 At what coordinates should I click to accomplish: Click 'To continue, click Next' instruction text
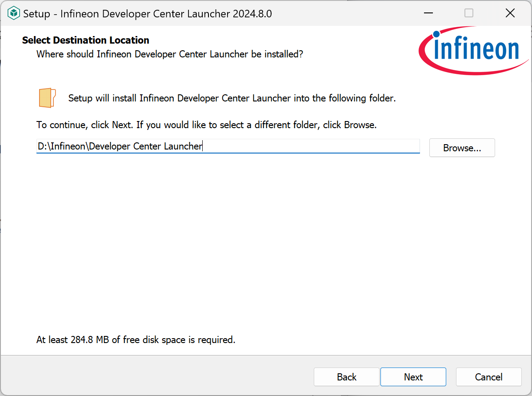(x=206, y=125)
